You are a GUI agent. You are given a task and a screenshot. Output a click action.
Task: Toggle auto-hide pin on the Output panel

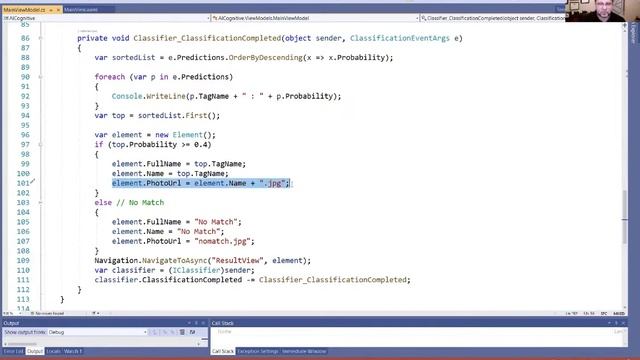(x=196, y=323)
